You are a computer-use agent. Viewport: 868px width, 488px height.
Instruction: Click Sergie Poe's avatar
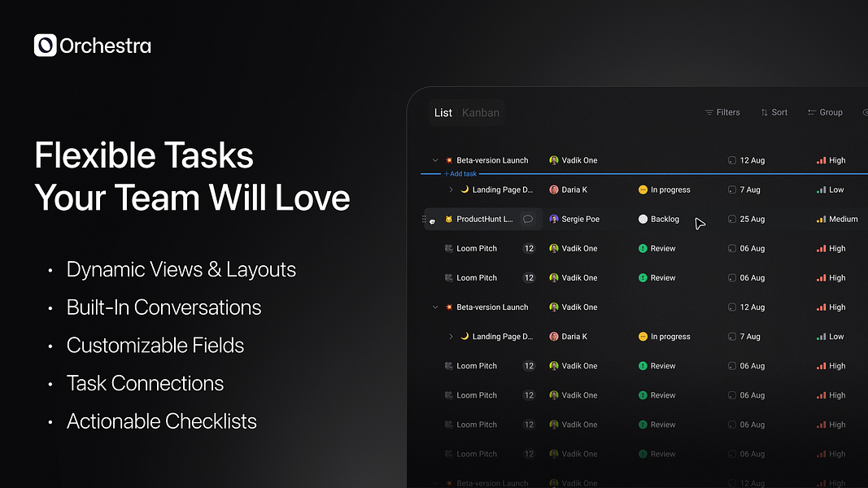tap(553, 219)
